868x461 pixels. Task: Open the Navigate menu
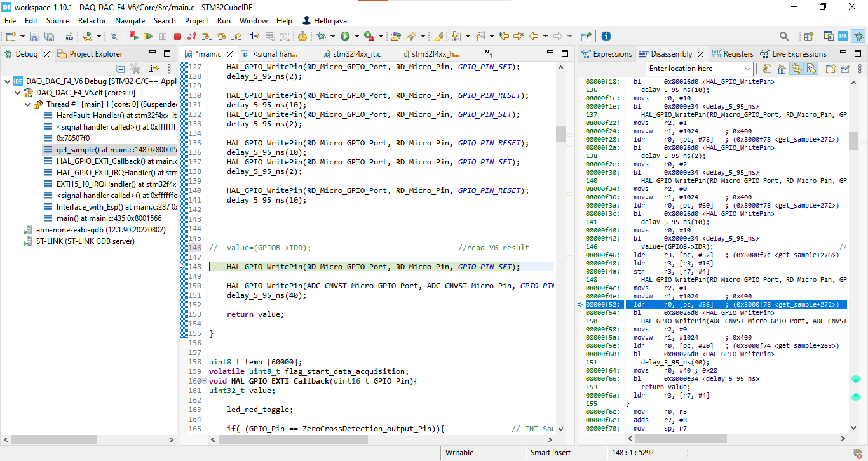coord(130,20)
